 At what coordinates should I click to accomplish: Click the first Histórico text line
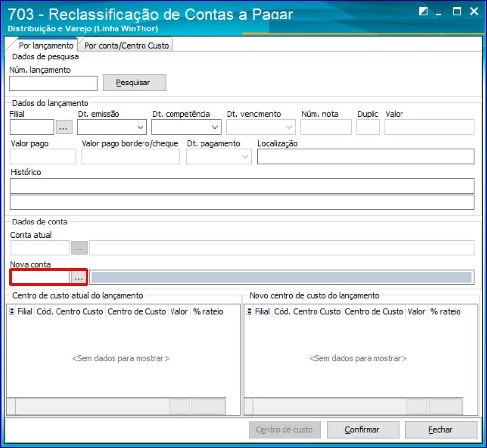(x=242, y=186)
